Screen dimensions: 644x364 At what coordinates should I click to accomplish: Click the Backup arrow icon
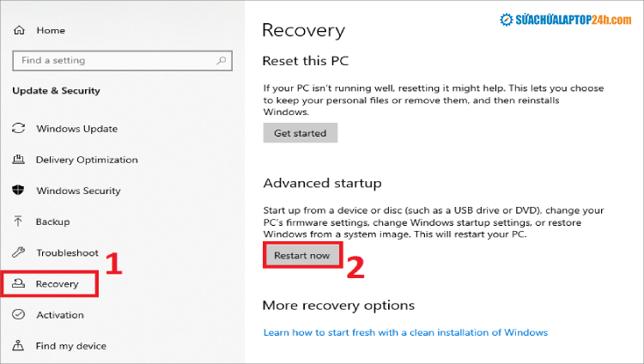click(x=19, y=221)
